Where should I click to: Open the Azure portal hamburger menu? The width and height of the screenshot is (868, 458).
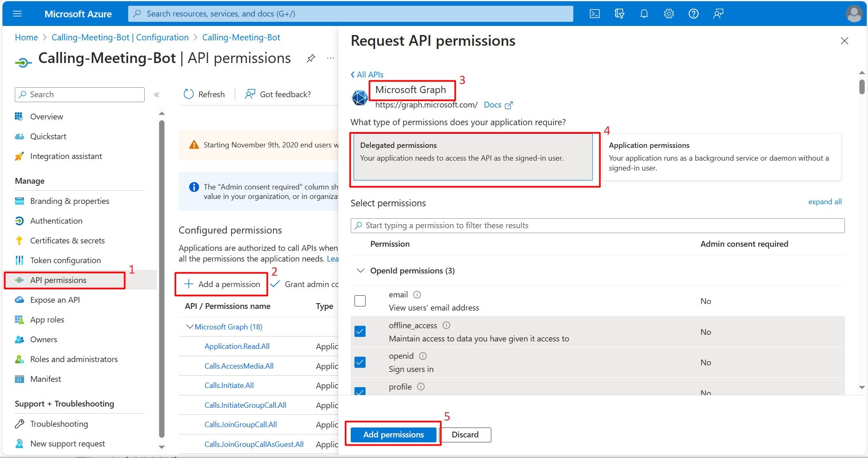pyautogui.click(x=17, y=14)
